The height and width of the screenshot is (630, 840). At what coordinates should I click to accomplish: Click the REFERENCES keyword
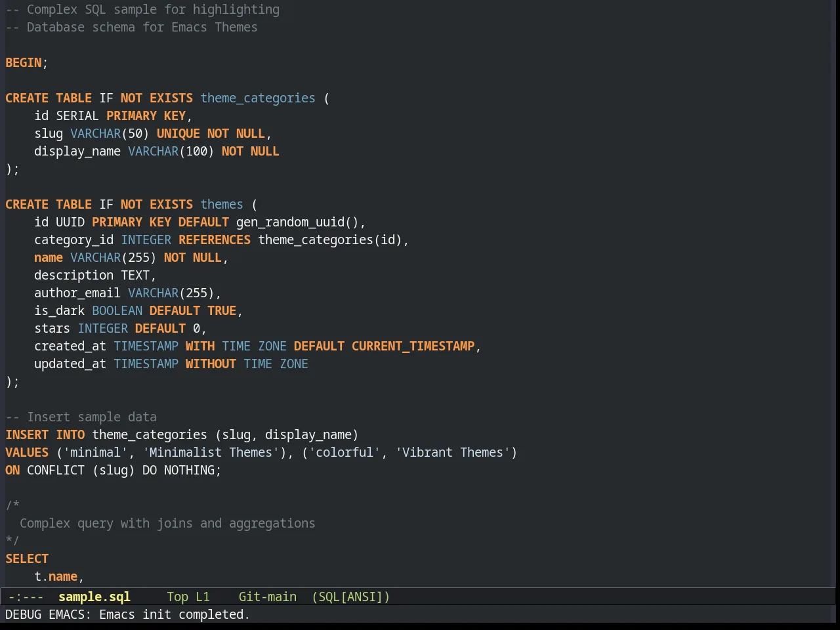pos(215,240)
